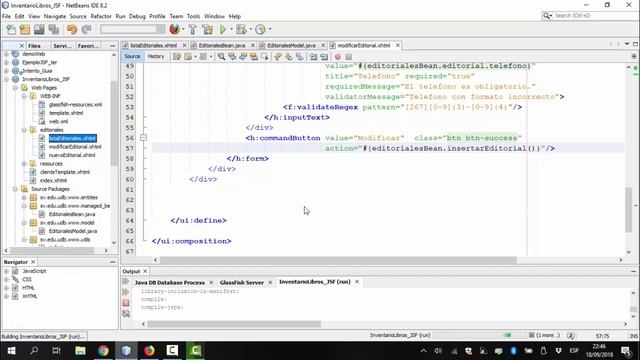
Task: Open Chrome from the Windows taskbar
Action: tap(103, 350)
